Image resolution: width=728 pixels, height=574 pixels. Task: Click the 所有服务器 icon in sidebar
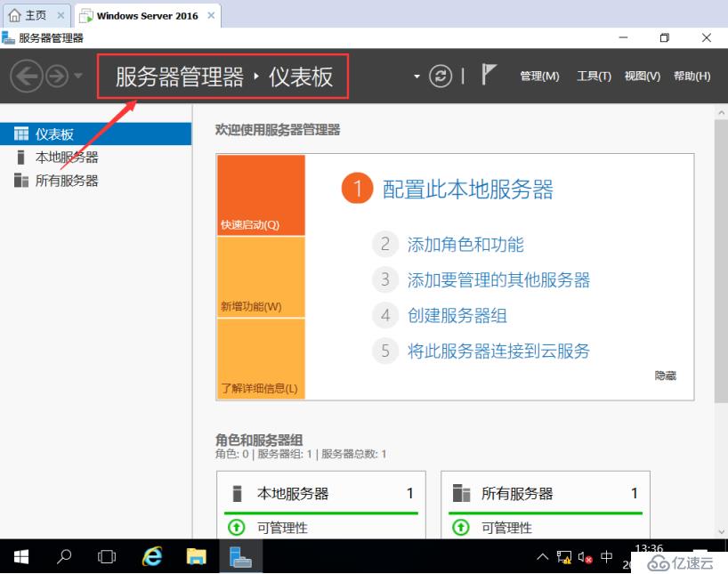[x=20, y=180]
